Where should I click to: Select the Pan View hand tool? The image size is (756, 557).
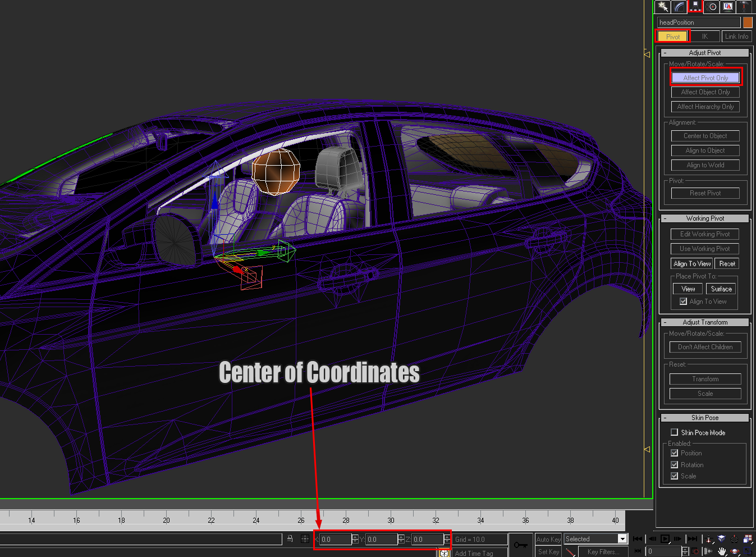pyautogui.click(x=722, y=551)
